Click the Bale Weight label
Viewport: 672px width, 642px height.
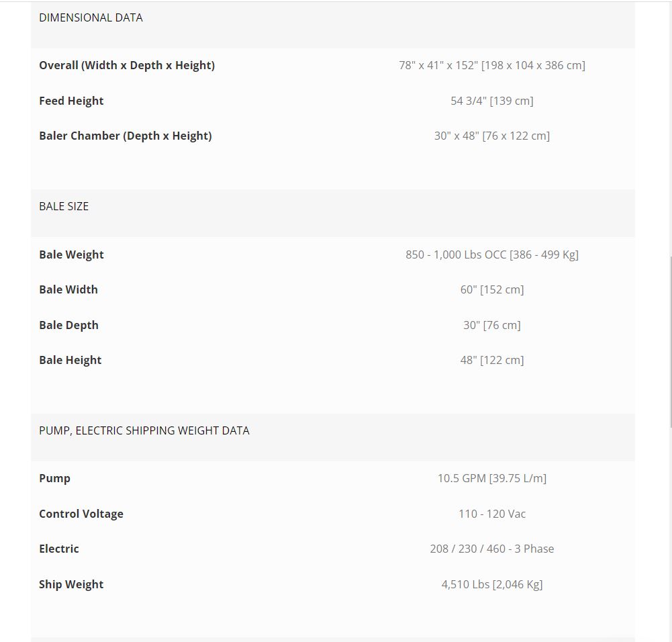[71, 255]
